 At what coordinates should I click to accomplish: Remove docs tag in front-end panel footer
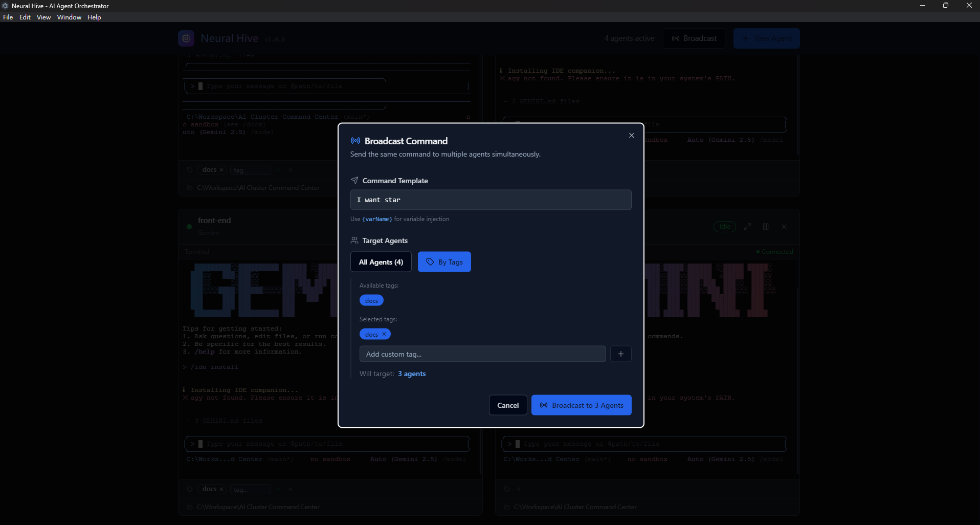coord(221,489)
